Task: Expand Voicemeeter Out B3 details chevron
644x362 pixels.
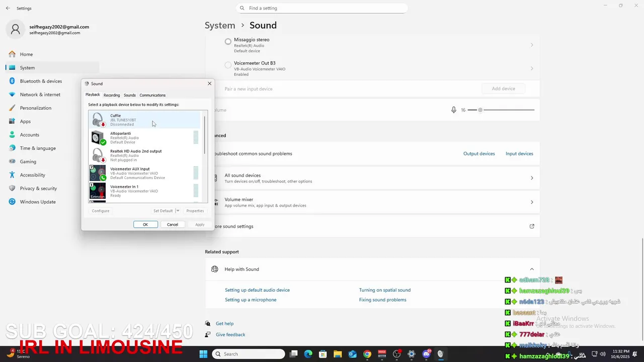Action: coord(532,68)
